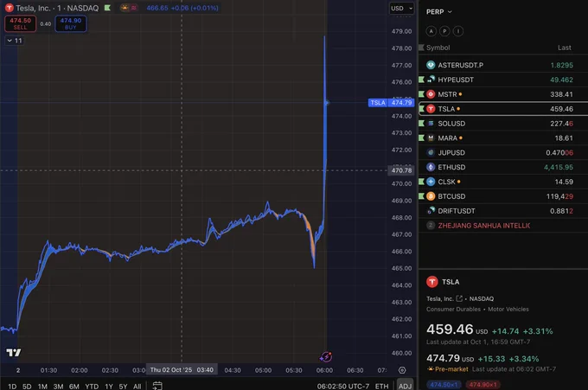Screen dimensions: 588x390
Task: Sort watchlist by Last column header
Action: coord(564,48)
